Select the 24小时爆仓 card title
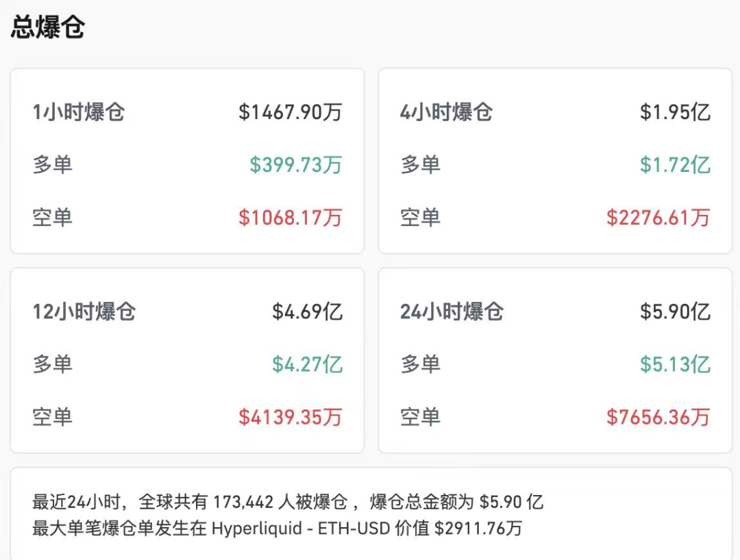Viewport: 740px width, 560px height. tap(452, 312)
